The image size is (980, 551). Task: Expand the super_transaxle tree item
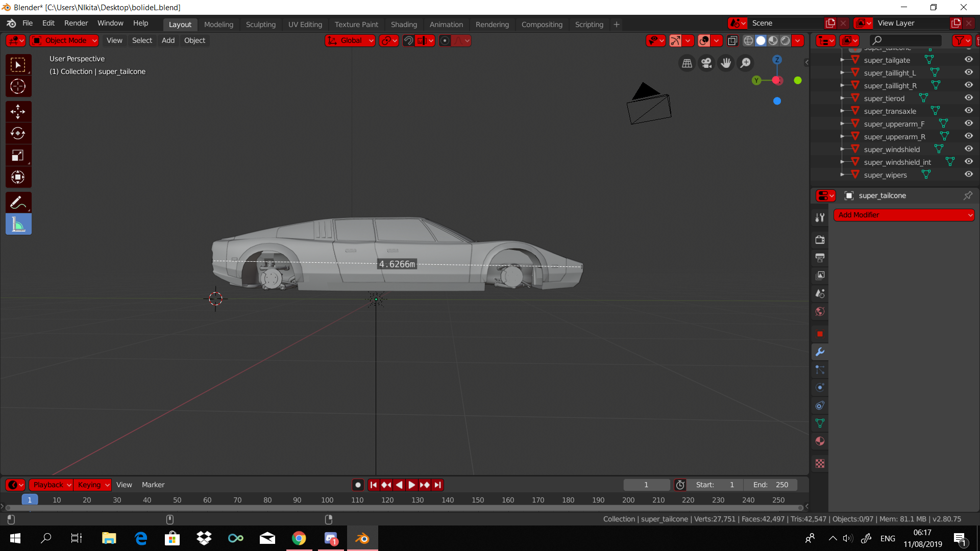(842, 111)
